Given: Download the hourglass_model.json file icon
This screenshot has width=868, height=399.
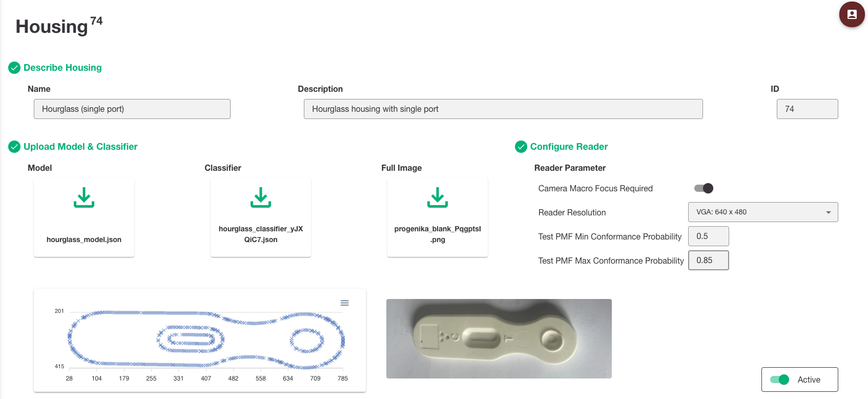Looking at the screenshot, I should pos(84,197).
